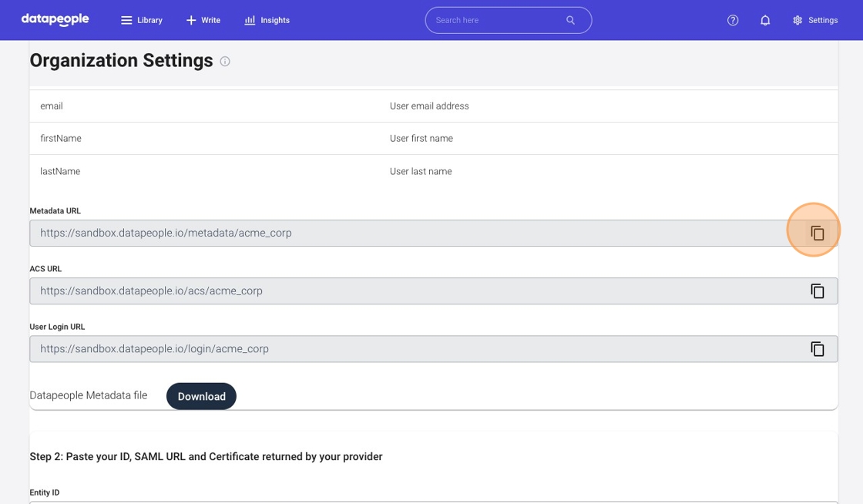
Task: Focus the Search here field
Action: tap(497, 20)
